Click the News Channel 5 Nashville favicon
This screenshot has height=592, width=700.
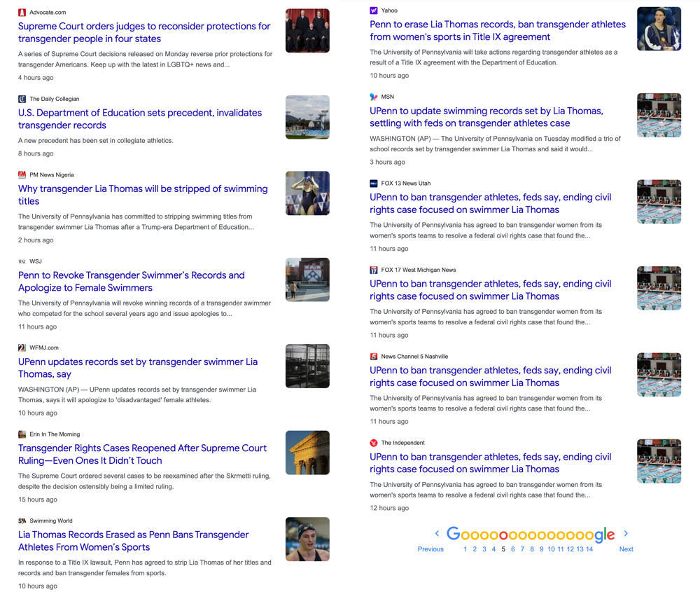pyautogui.click(x=374, y=357)
